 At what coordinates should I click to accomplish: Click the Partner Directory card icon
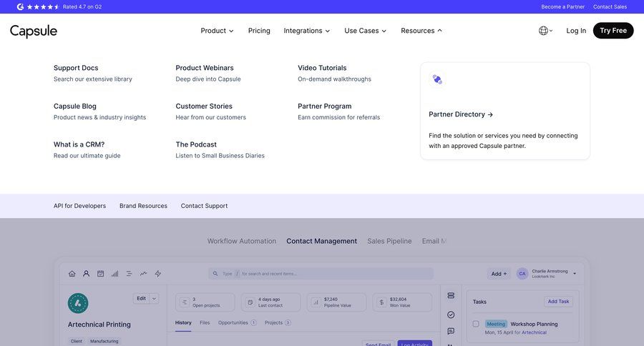[437, 79]
